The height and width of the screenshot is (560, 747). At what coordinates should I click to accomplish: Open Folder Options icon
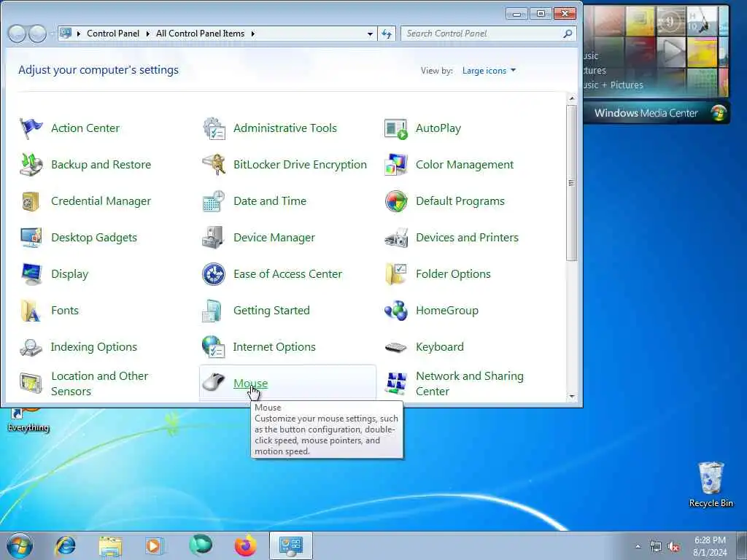tap(396, 274)
